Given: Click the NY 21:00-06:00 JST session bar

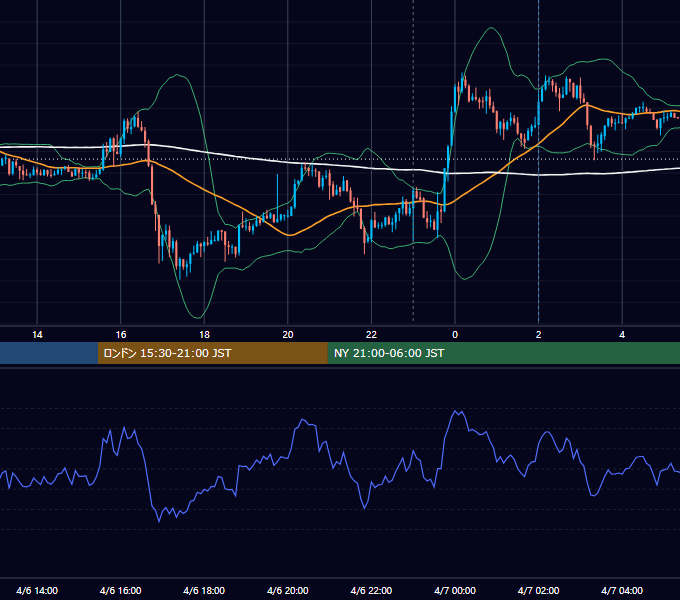Looking at the screenshot, I should 503,353.
